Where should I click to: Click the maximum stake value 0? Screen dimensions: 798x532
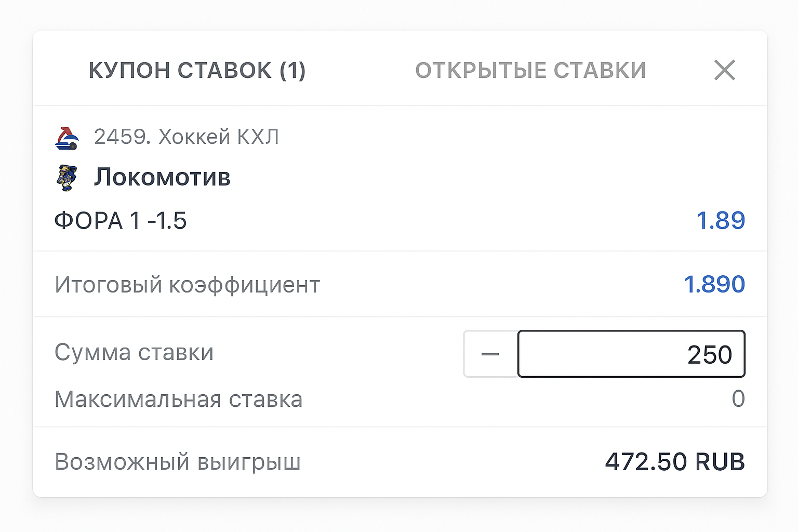pyautogui.click(x=738, y=399)
